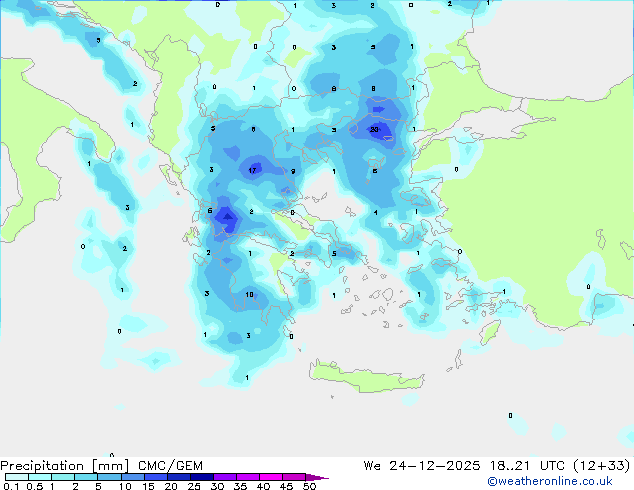Select the island of Rhodes on the map
Screen dimensions: 634x490
490,332
